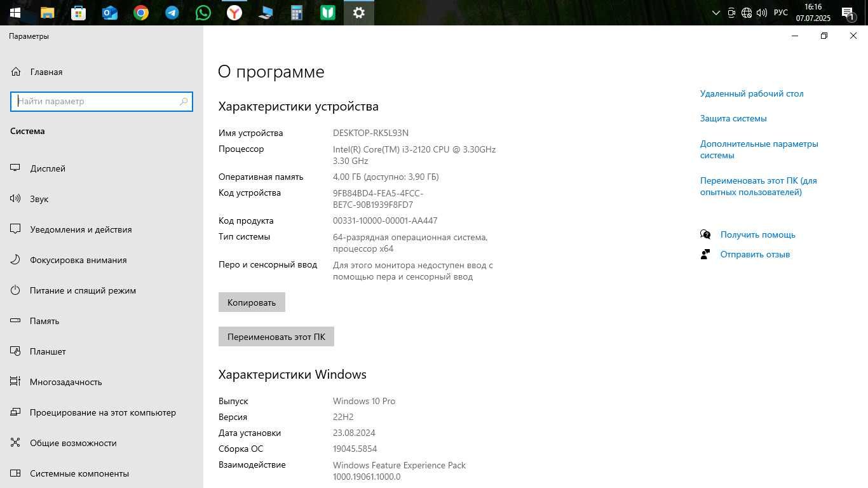Open network status globe in tray
868x488 pixels.
(747, 13)
